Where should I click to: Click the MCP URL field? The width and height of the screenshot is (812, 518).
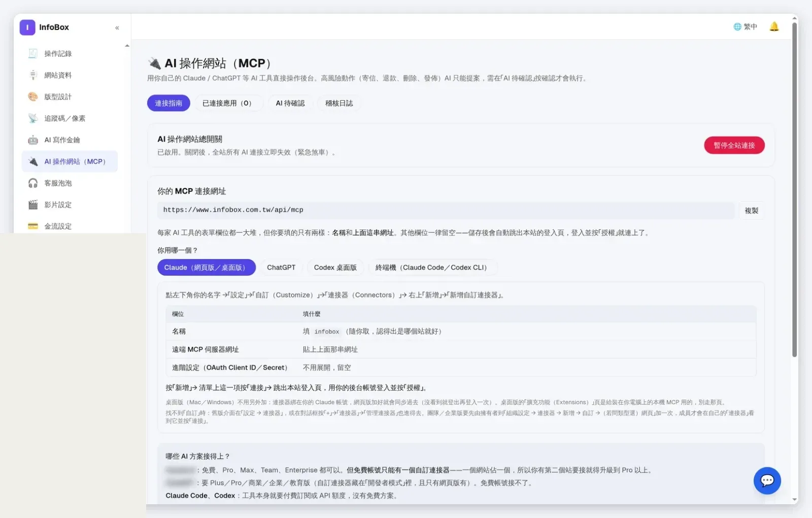(446, 210)
